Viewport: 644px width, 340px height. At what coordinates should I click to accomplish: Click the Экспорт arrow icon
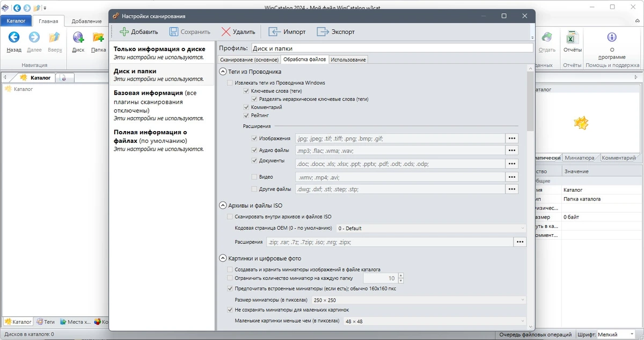click(323, 32)
